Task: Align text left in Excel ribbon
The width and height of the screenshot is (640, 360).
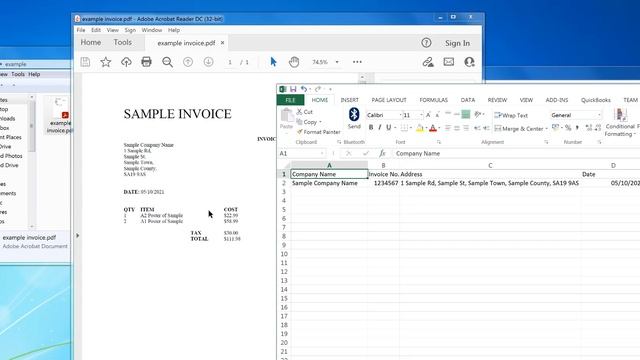Action: (448, 128)
